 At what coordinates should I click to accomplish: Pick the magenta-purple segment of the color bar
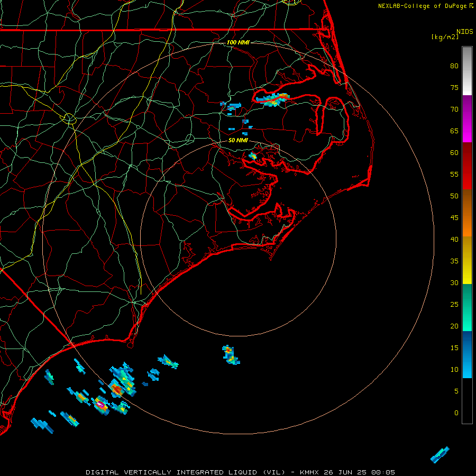click(467, 118)
